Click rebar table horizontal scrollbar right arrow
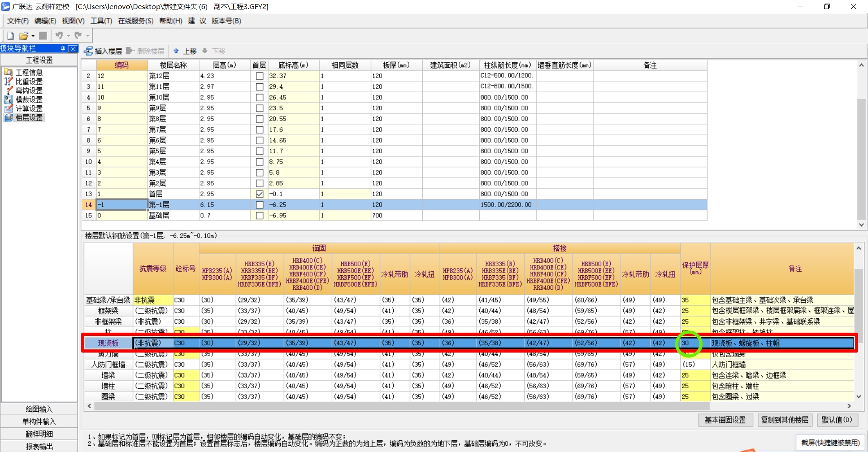 pos(849,406)
